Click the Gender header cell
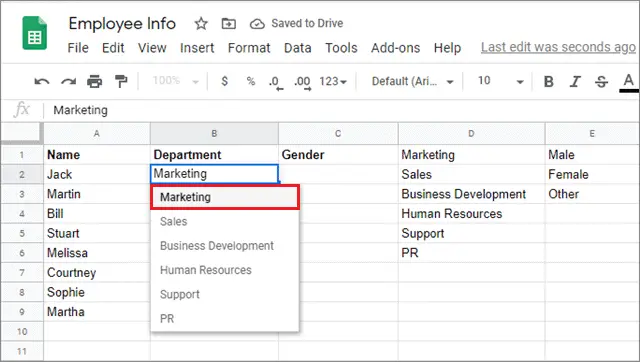 (x=338, y=155)
